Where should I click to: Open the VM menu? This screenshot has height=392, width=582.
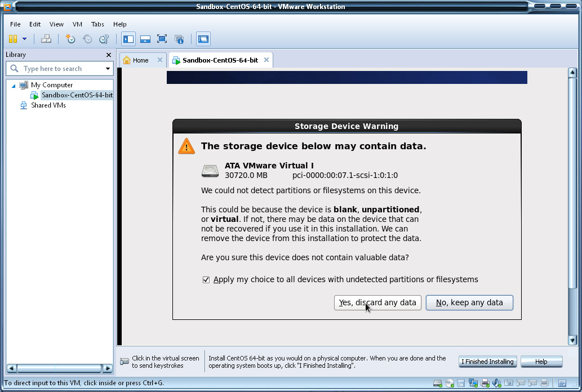[x=77, y=24]
